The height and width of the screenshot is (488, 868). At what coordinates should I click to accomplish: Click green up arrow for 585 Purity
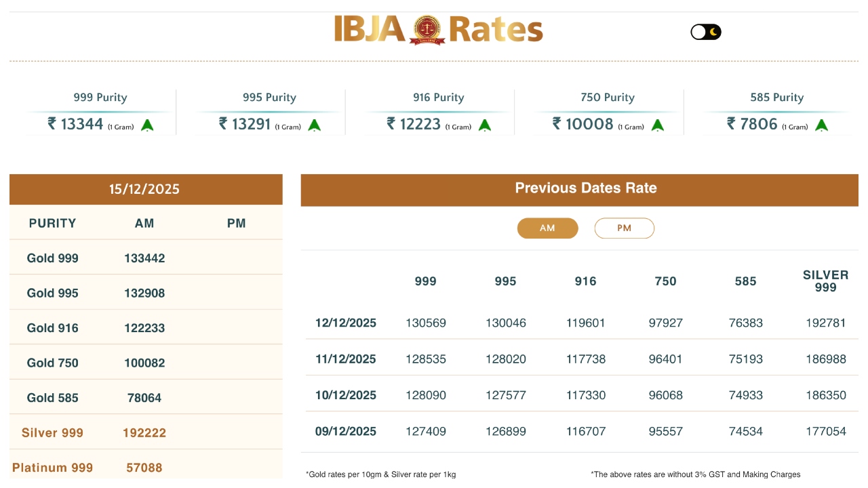821,125
